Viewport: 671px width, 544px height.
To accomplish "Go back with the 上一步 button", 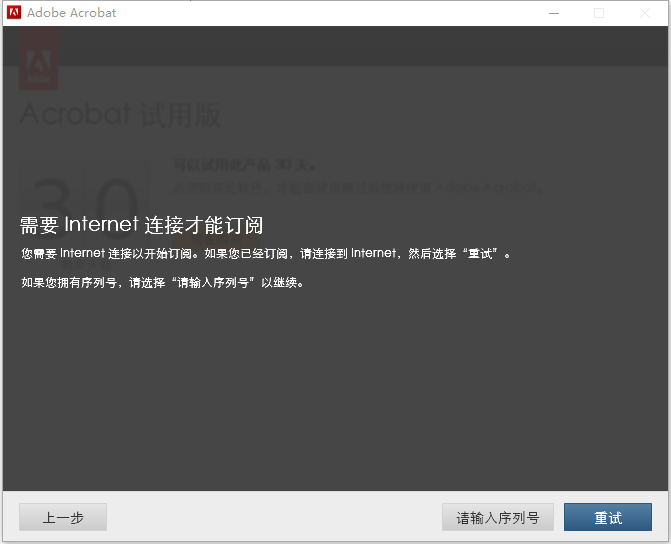I will (x=63, y=517).
